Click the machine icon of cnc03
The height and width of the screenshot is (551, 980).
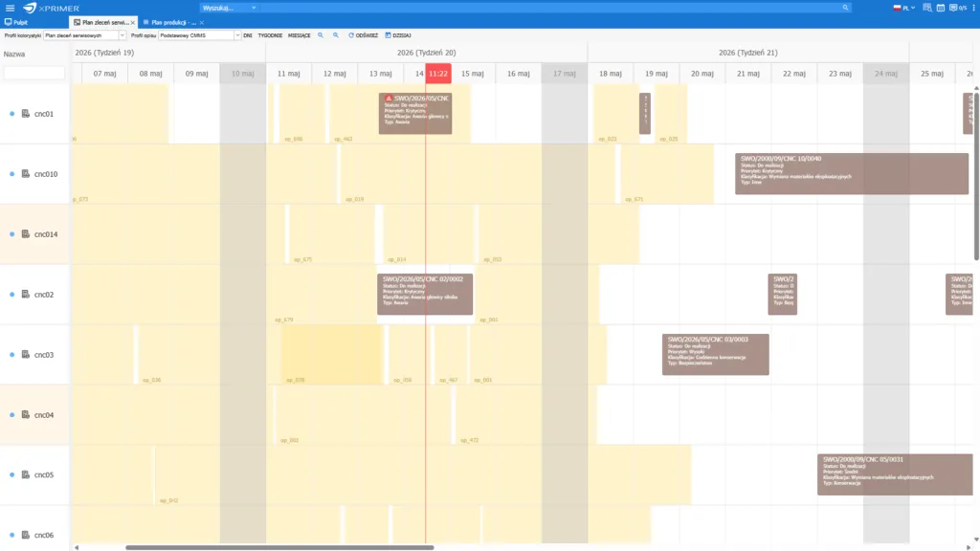(26, 354)
